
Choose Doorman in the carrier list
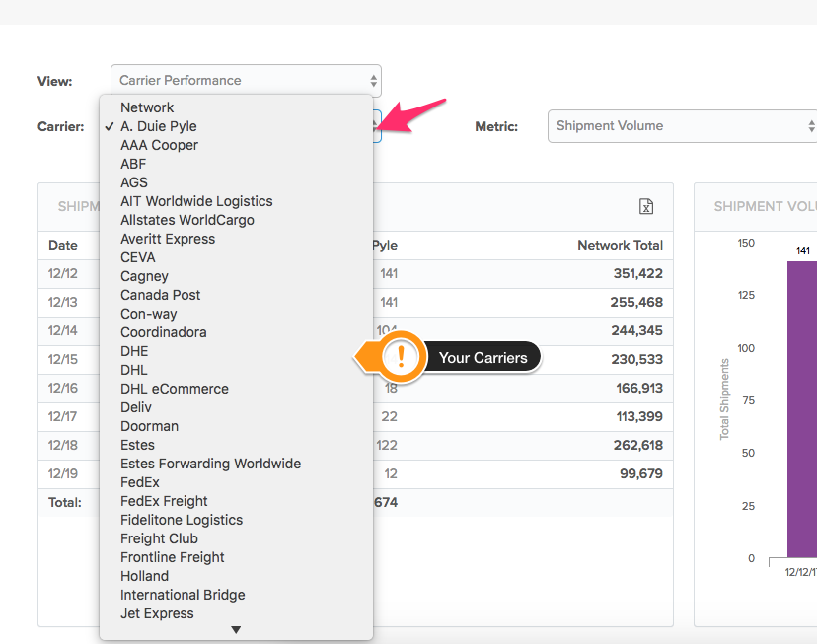pos(236,426)
